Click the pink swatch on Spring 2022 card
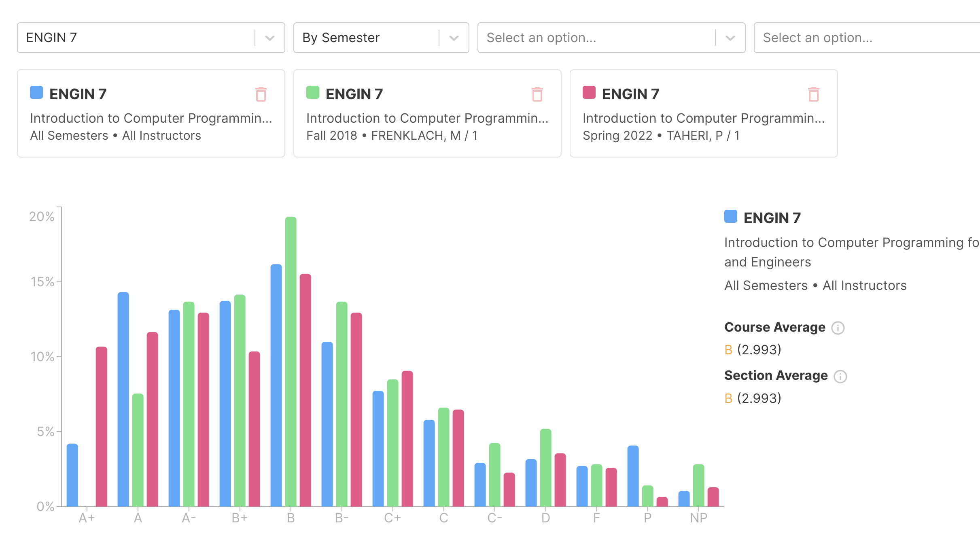 point(589,92)
